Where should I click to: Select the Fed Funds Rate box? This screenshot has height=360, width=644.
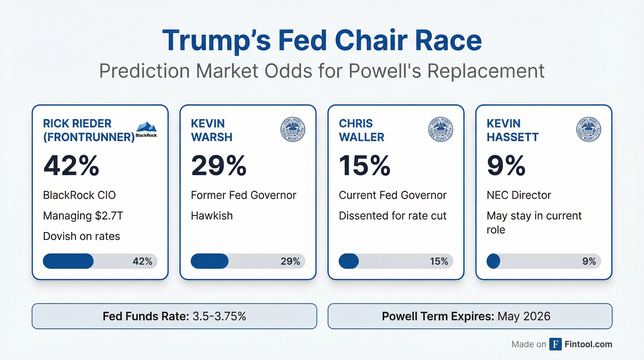point(174,316)
